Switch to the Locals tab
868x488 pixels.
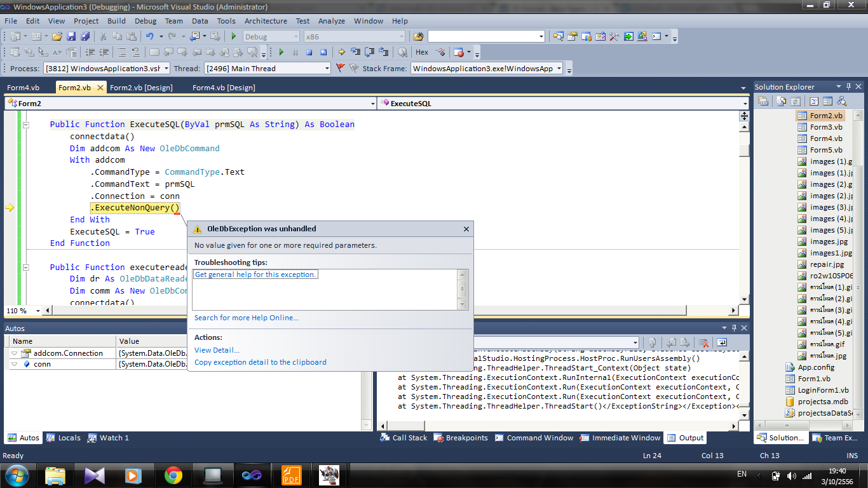64,438
